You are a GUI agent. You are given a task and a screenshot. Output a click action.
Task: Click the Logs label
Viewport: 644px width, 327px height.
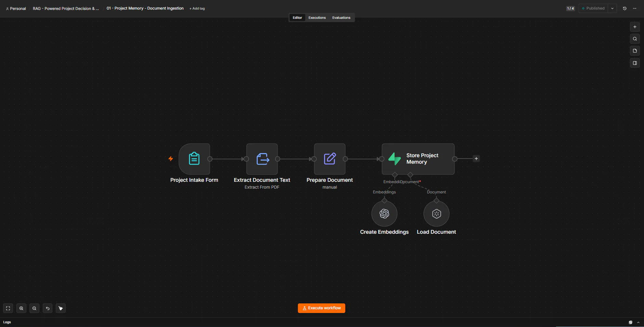[x=7, y=322]
